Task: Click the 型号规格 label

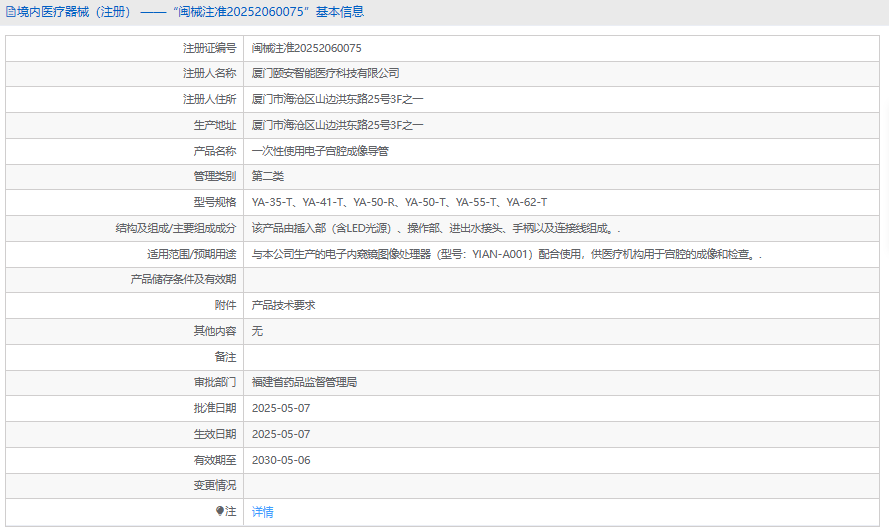Action: (215, 202)
